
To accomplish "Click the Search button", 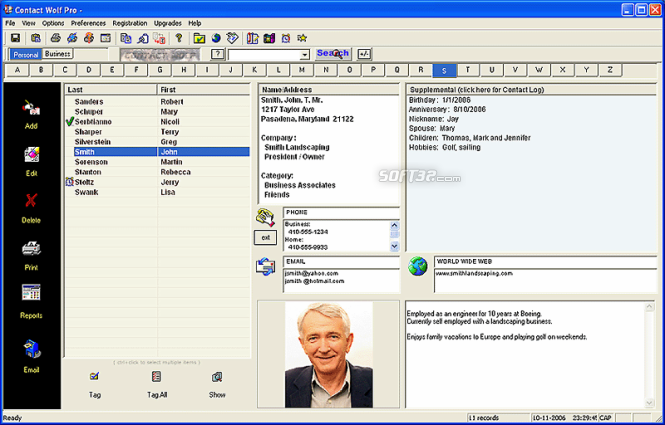I will 332,53.
